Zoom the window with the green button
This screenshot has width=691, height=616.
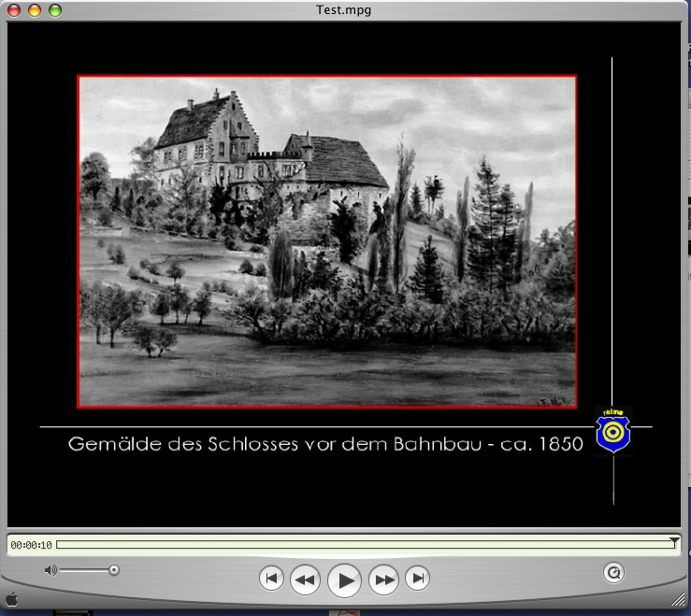coord(55,10)
